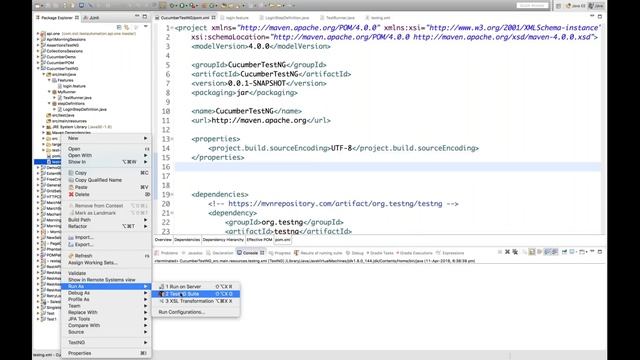Switch to the login.feature editor tab
Image resolution: width=640 pixels, height=360 pixels.
click(234, 18)
